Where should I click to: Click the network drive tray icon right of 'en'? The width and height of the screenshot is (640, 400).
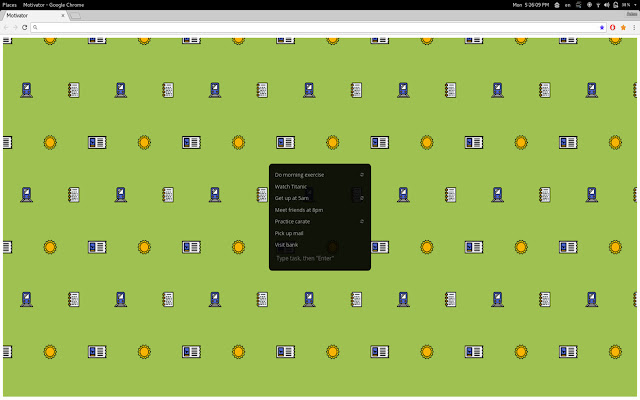(x=579, y=5)
